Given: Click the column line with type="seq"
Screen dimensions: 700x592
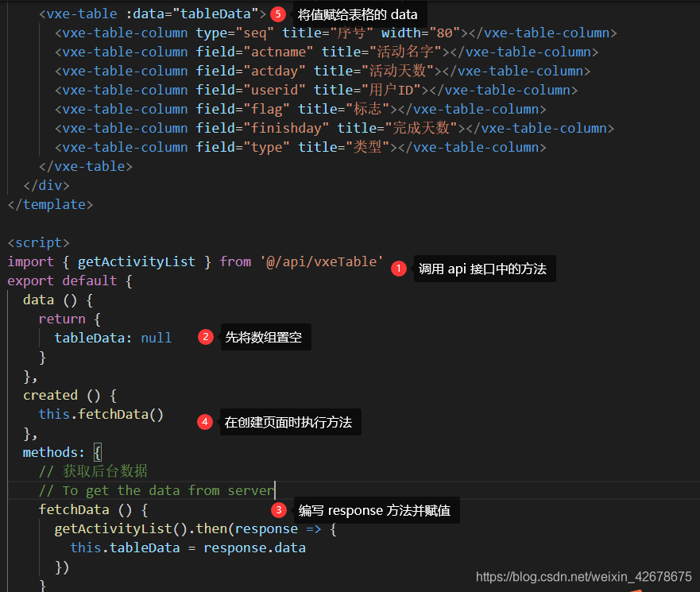Looking at the screenshot, I should (336, 33).
